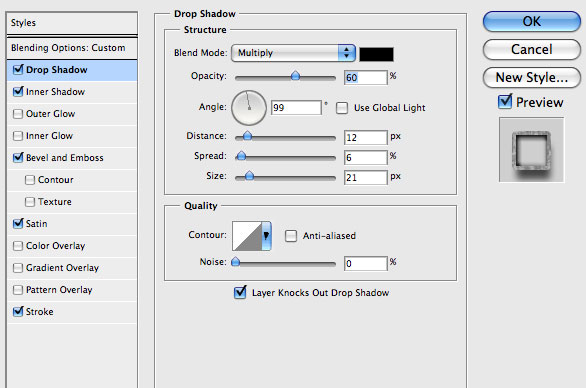Screen dimensions: 586x388
Task: Open the Outer Glow settings
Action: (50, 114)
